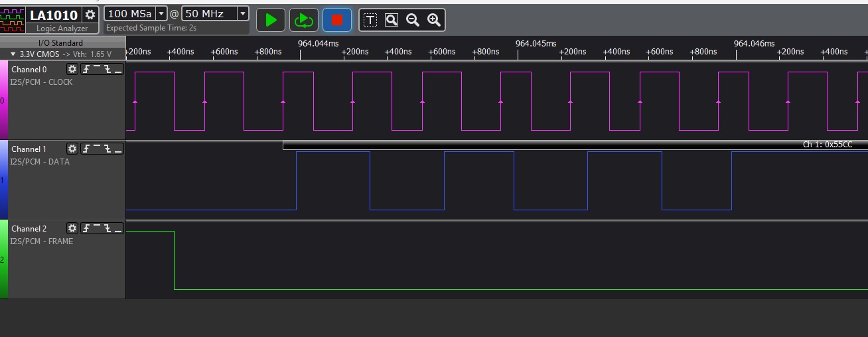Start a repeated loop capture
Screen dimensions: 868x337
click(x=304, y=20)
